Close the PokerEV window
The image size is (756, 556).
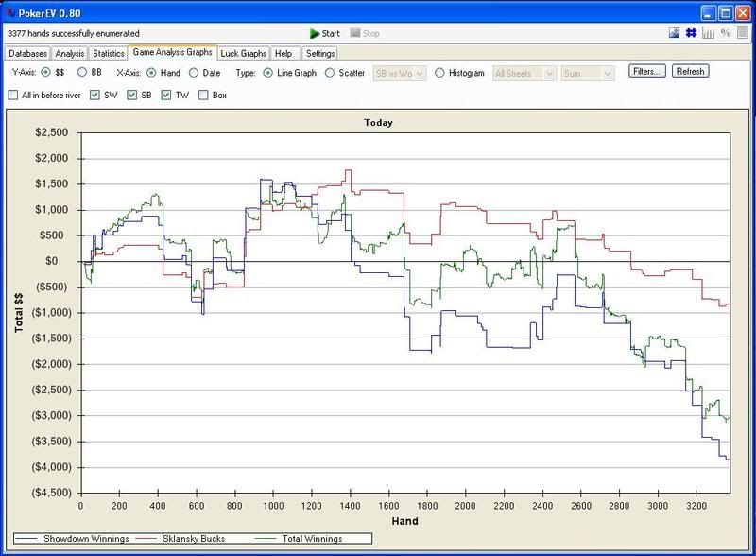743,13
